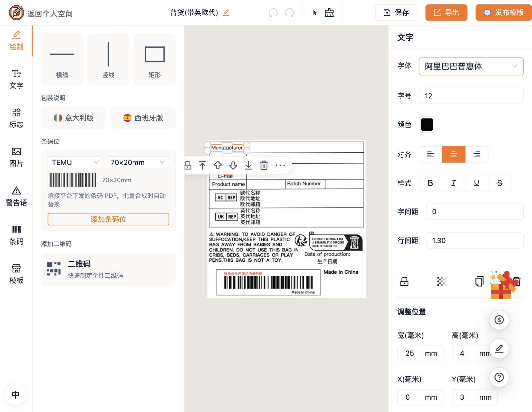Click the Y position field showing 3
Image resolution: width=532 pixels, height=412 pixels.
click(x=474, y=397)
